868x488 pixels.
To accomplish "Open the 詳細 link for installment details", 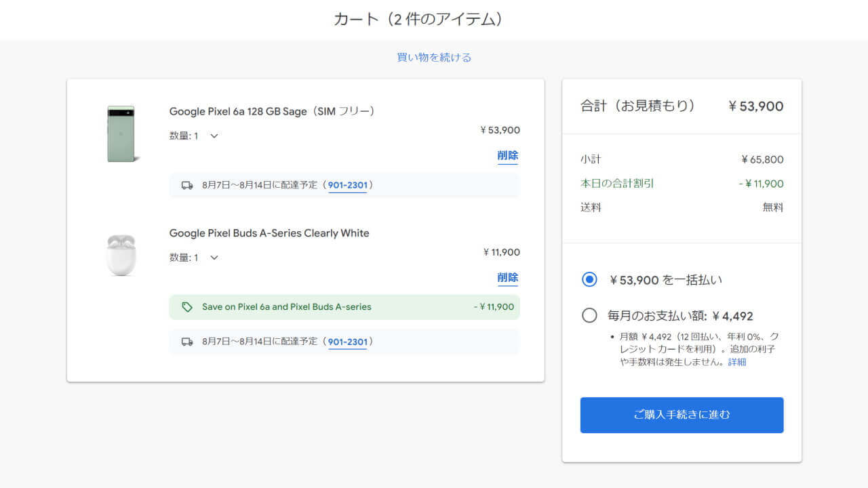I will pyautogui.click(x=737, y=362).
